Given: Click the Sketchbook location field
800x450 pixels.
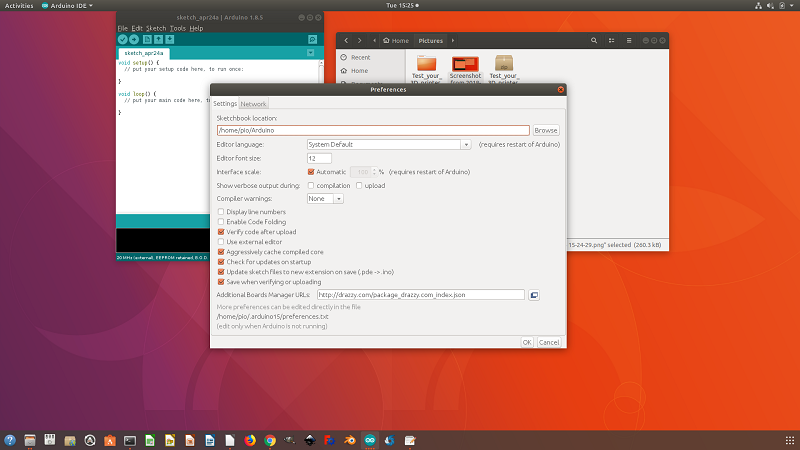Looking at the screenshot, I should coord(373,131).
